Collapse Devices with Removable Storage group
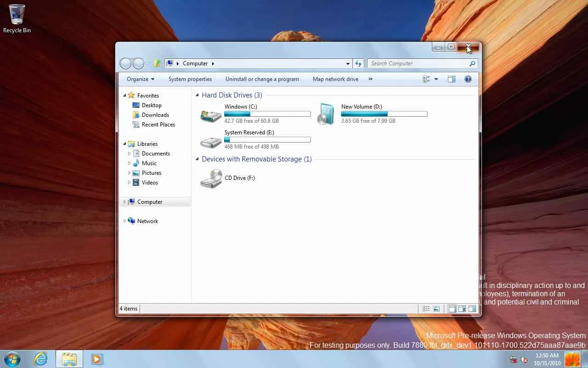This screenshot has height=368, width=588. (197, 159)
